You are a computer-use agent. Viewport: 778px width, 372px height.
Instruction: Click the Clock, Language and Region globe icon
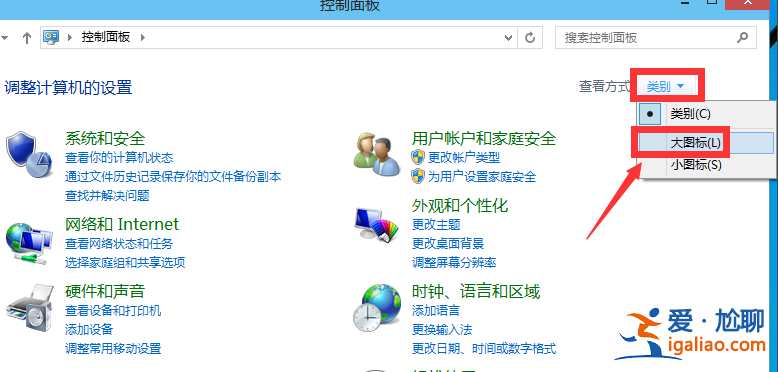377,308
